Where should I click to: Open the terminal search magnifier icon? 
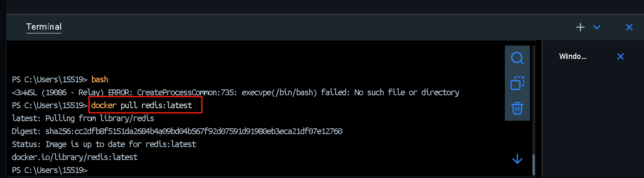click(x=517, y=58)
